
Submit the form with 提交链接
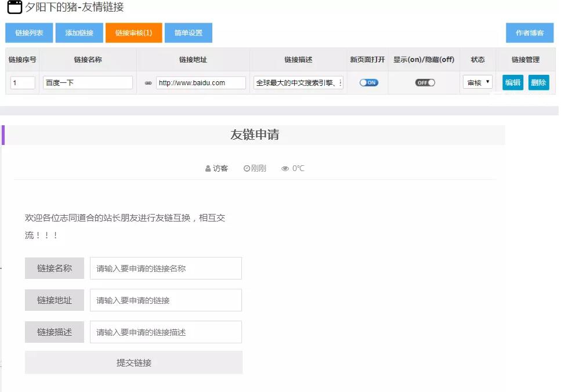pos(134,362)
